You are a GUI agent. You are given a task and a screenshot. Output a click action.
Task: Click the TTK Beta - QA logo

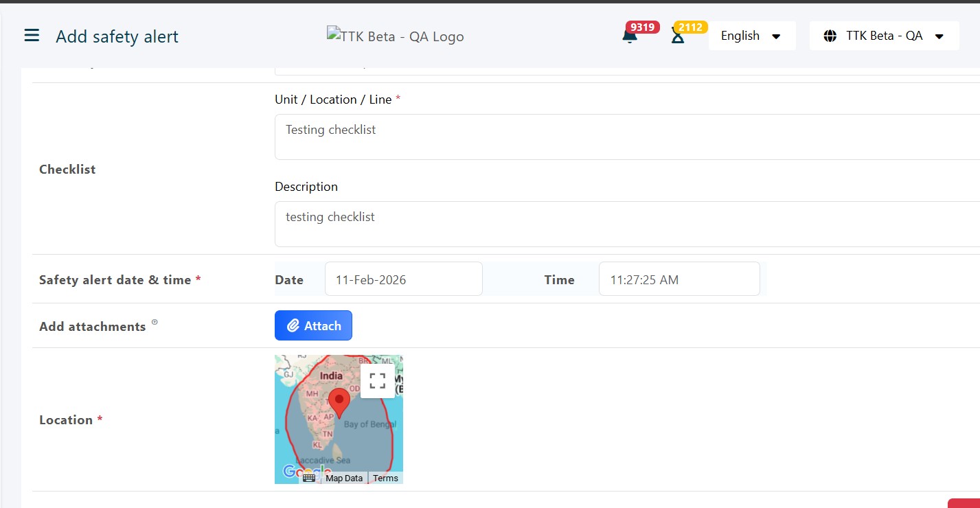(395, 36)
